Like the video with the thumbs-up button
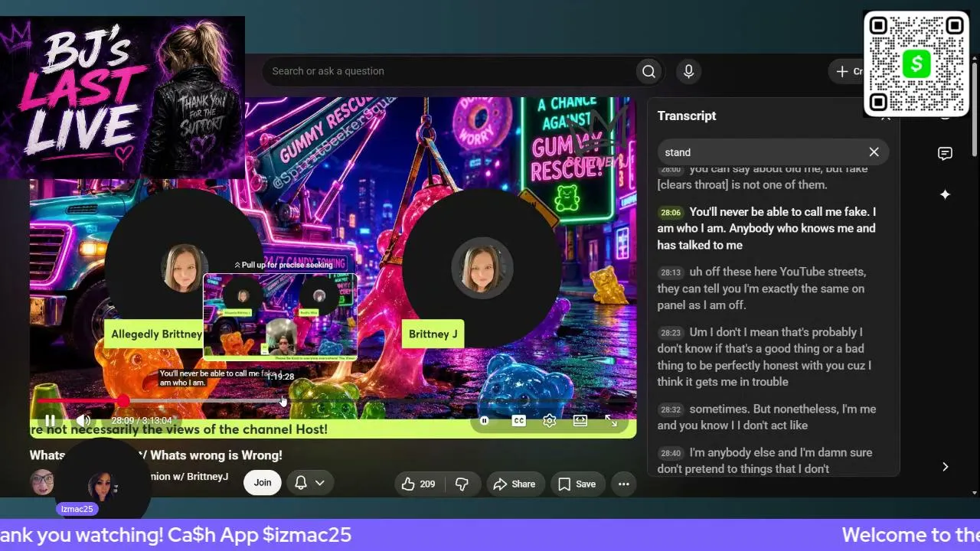This screenshot has width=980, height=551. point(419,484)
